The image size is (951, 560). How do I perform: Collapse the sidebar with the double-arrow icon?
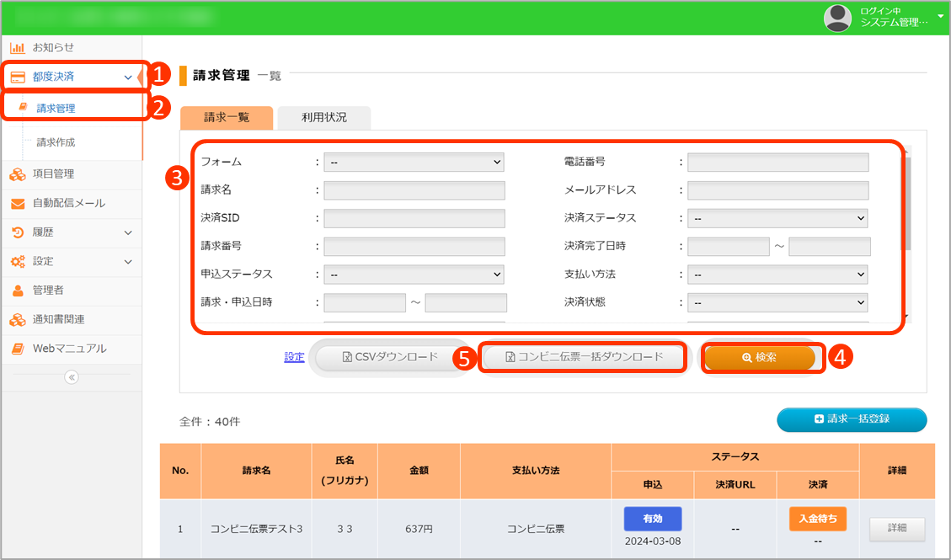(72, 377)
